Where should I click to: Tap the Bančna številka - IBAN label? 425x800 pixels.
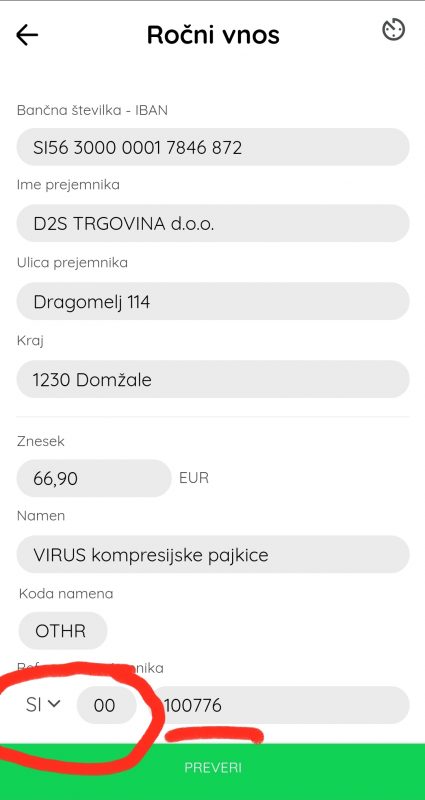coord(92,110)
